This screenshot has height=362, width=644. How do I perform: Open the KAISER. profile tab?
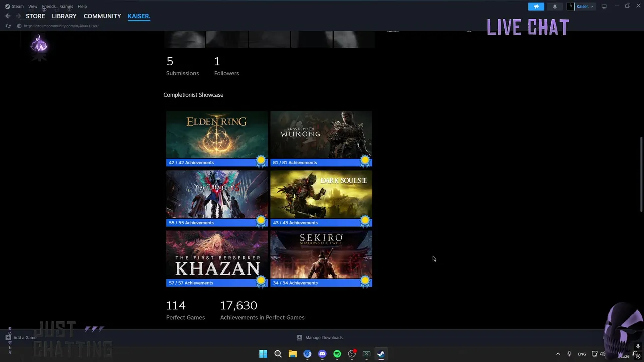pos(139,16)
